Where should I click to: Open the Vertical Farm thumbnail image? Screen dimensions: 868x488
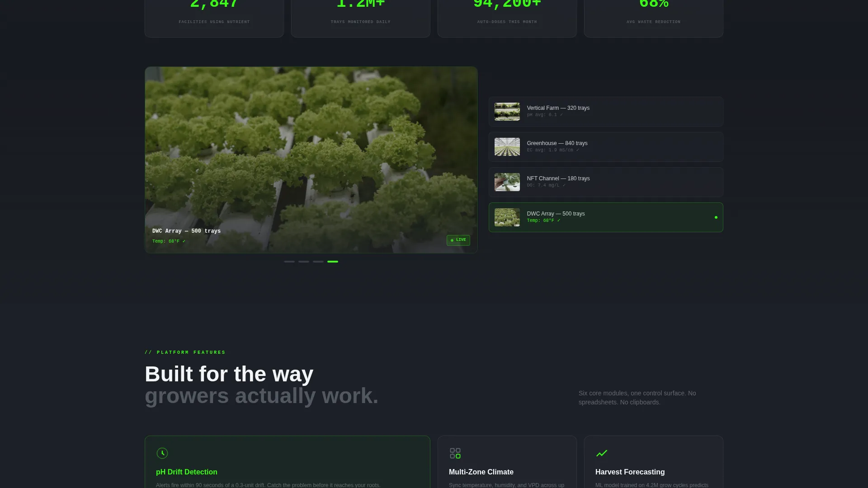(x=507, y=112)
